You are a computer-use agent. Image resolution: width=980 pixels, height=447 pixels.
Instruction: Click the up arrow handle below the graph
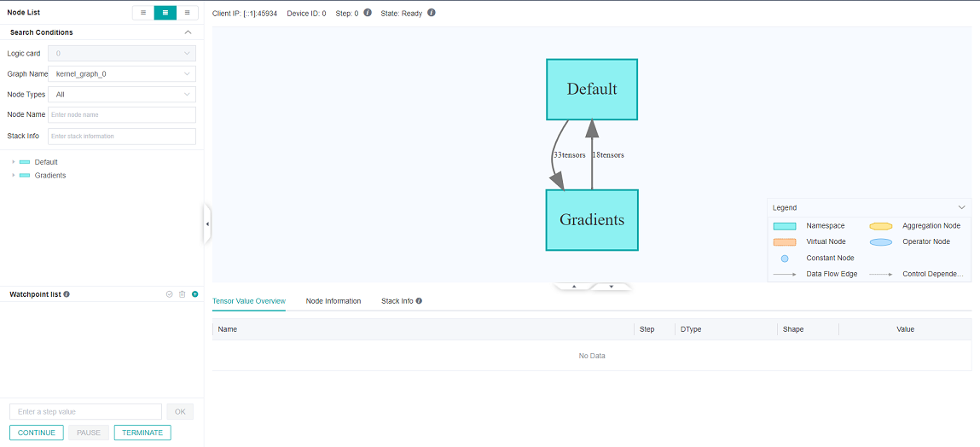point(574,287)
